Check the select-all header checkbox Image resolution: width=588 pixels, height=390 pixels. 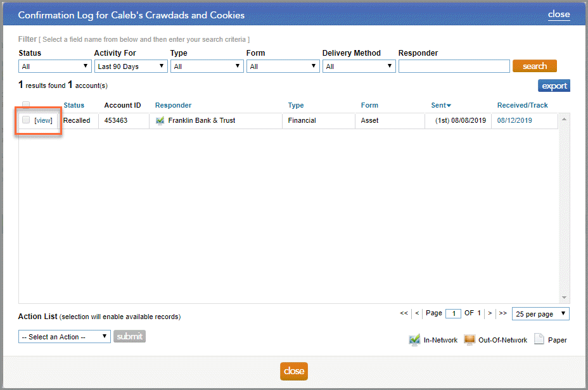coord(26,105)
